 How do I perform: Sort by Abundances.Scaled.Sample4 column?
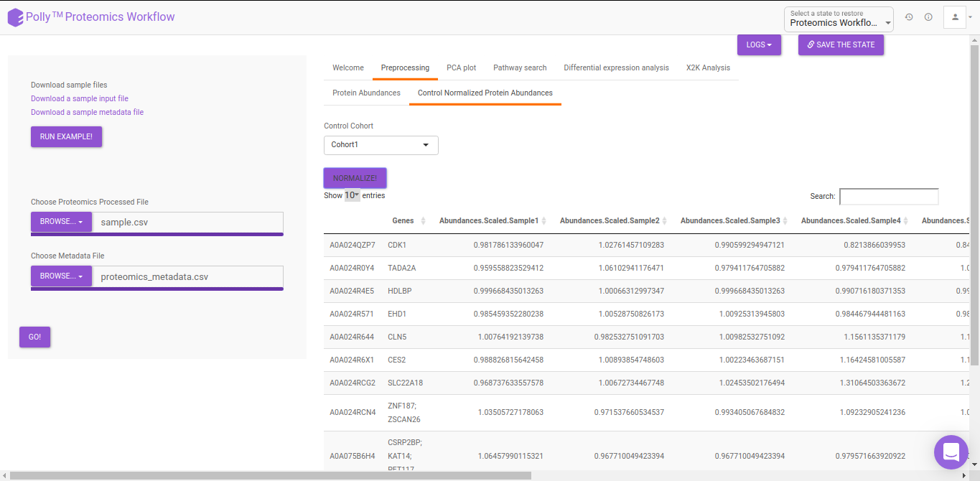(x=855, y=220)
